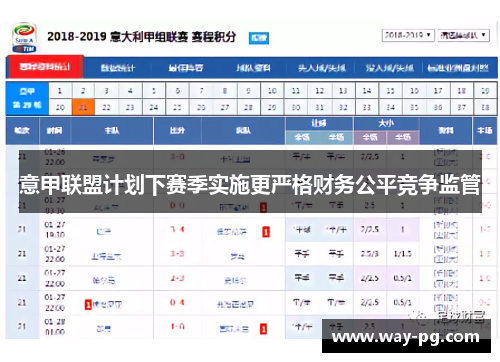Click the half-time over/under value 1/1.5
The height and width of the screenshot is (362, 500).
[x=402, y=254]
